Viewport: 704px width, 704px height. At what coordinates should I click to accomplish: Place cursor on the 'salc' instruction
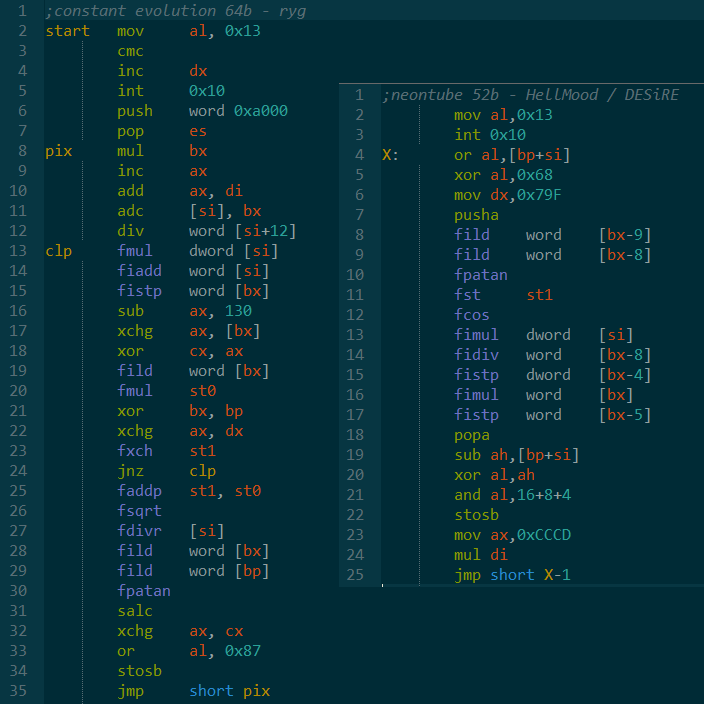click(x=134, y=611)
